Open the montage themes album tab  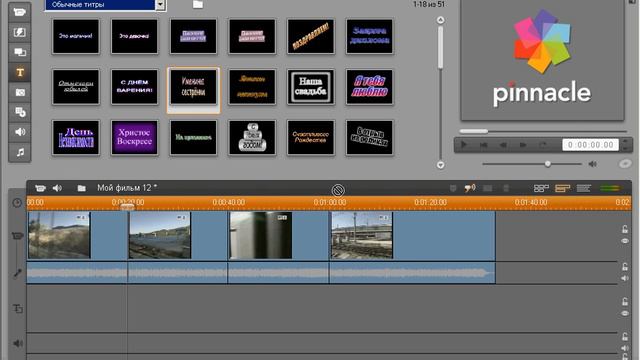19,52
